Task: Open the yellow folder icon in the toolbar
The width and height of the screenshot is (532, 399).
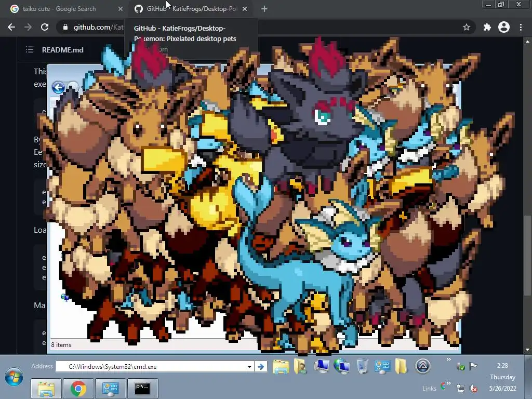Action: click(x=401, y=366)
